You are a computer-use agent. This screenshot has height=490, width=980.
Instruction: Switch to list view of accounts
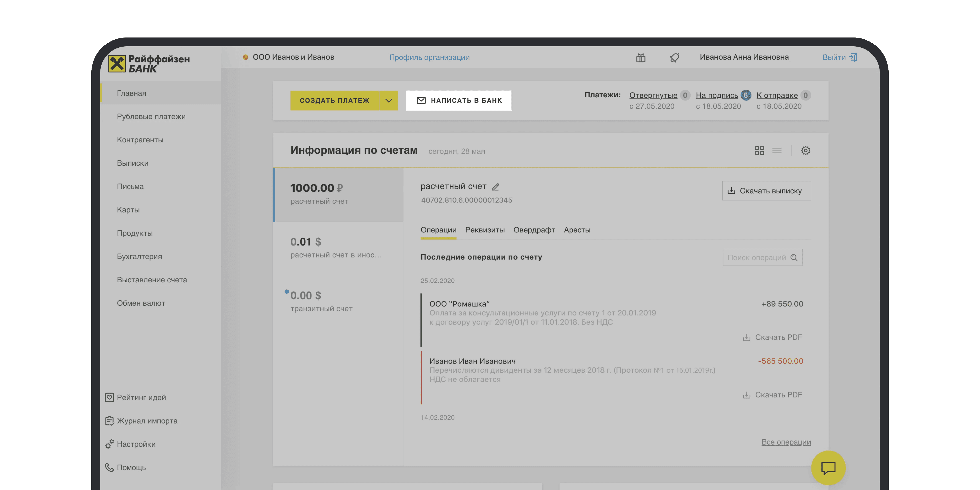coord(777,150)
